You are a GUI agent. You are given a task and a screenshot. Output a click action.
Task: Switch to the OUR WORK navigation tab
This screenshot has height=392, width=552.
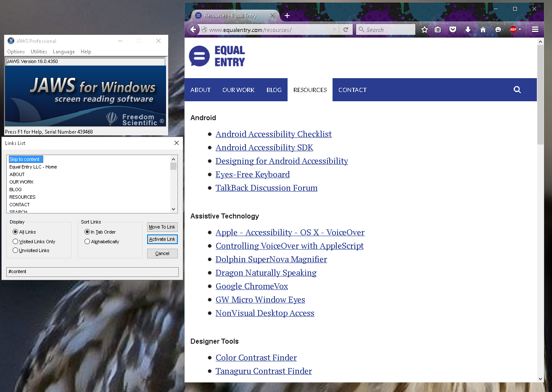(x=238, y=90)
